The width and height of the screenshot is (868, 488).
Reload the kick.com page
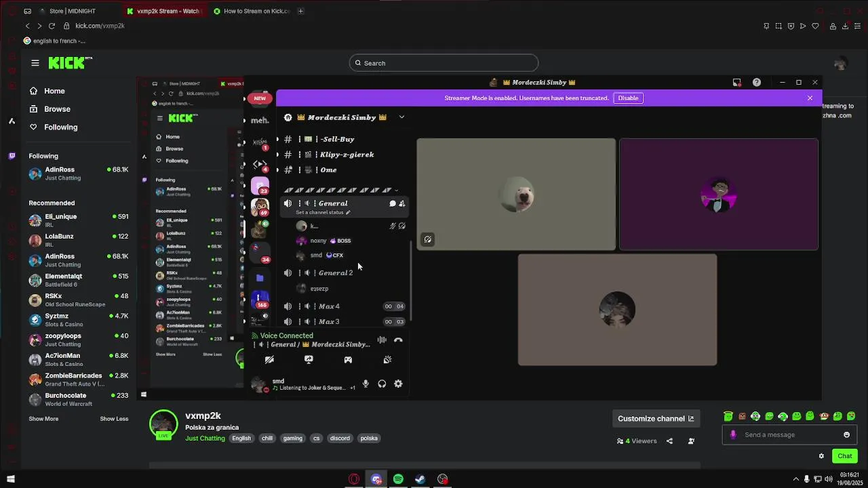tap(52, 26)
